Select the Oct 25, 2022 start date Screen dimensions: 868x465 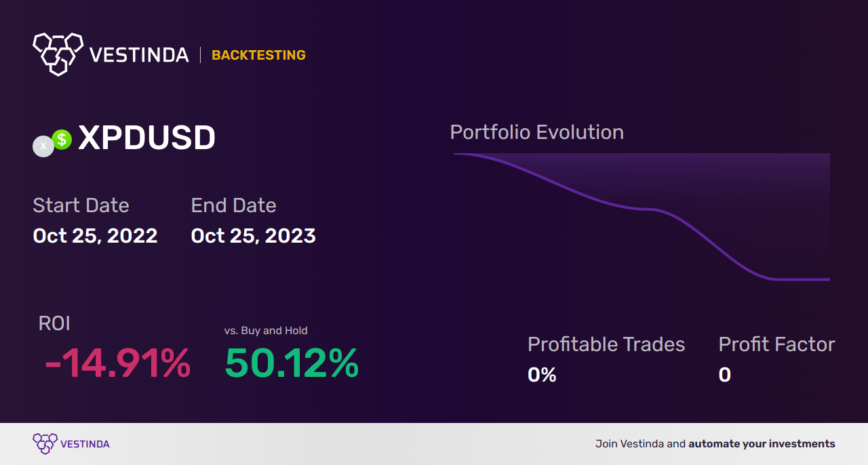pos(95,236)
